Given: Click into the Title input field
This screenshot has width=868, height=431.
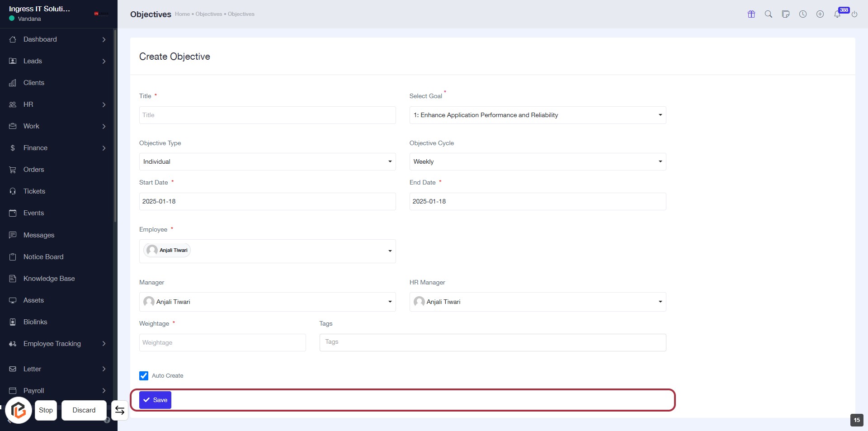Looking at the screenshot, I should coord(267,115).
